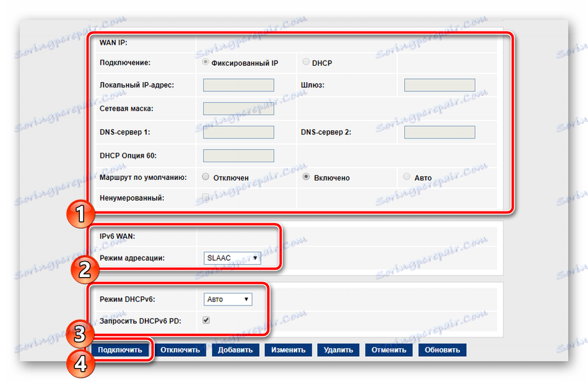Click the Подключение: label
The height and width of the screenshot is (381, 588).
click(125, 63)
